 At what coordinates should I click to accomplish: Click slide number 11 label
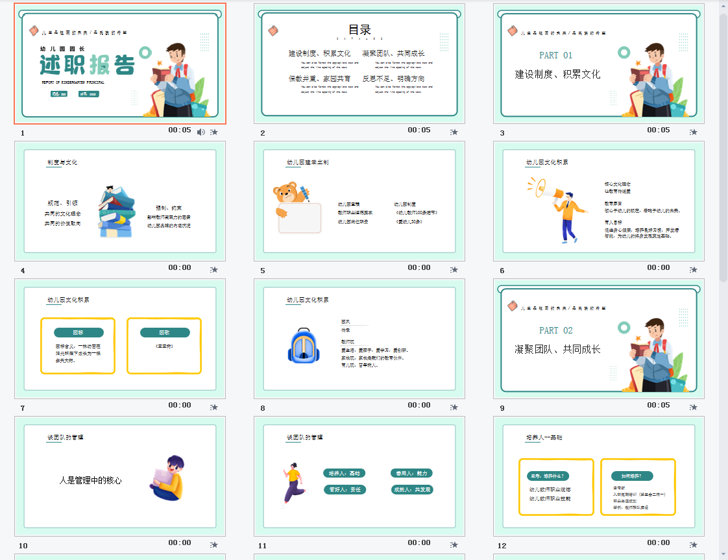click(x=262, y=546)
